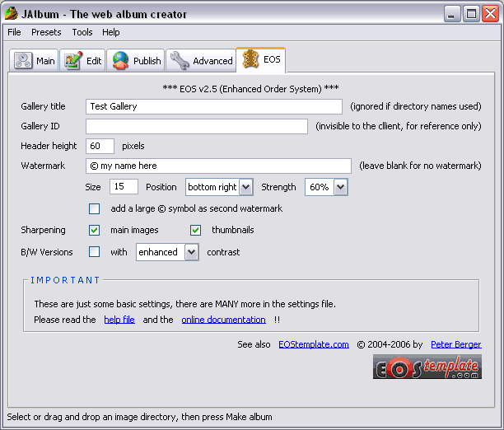Click the JAlbum app icon in title bar
Image resolution: width=504 pixels, height=430 pixels.
[x=12, y=13]
